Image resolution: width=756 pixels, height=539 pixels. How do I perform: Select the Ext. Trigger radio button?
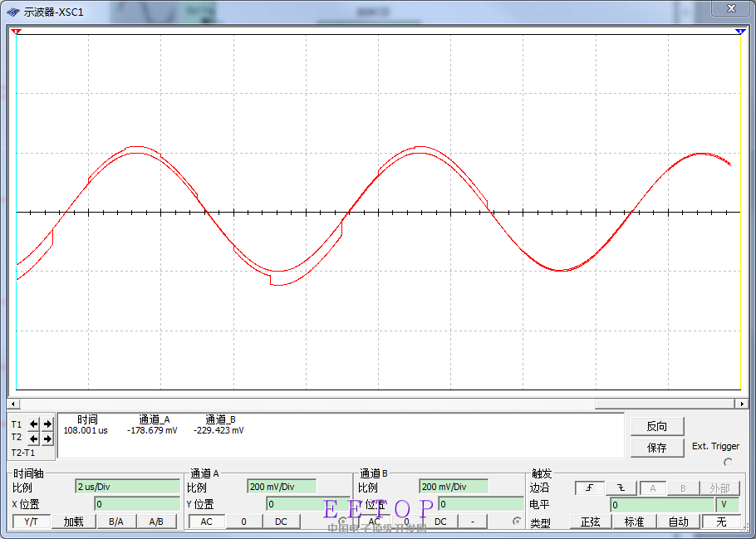[728, 463]
